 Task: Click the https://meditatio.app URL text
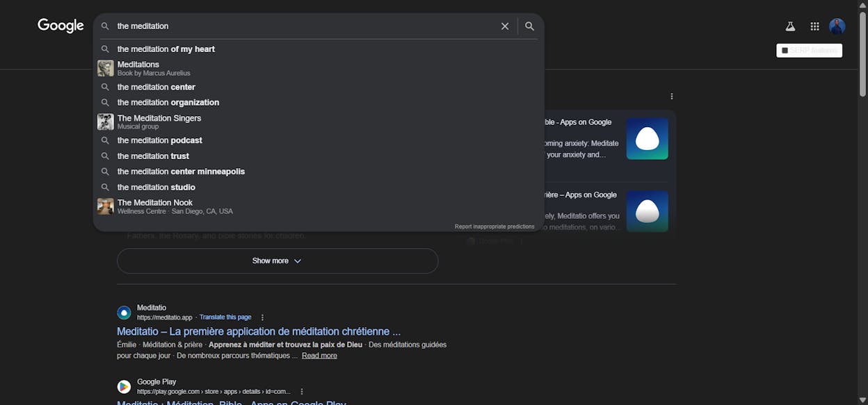[165, 317]
